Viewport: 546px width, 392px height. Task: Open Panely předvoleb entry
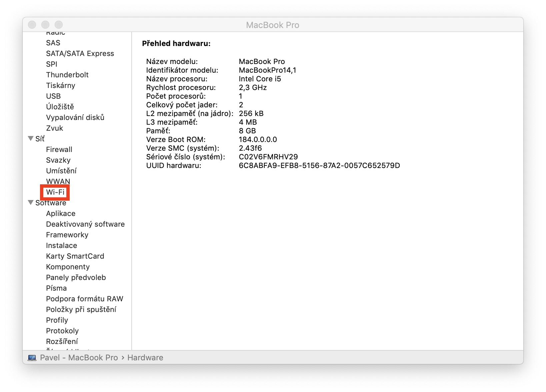coord(76,277)
